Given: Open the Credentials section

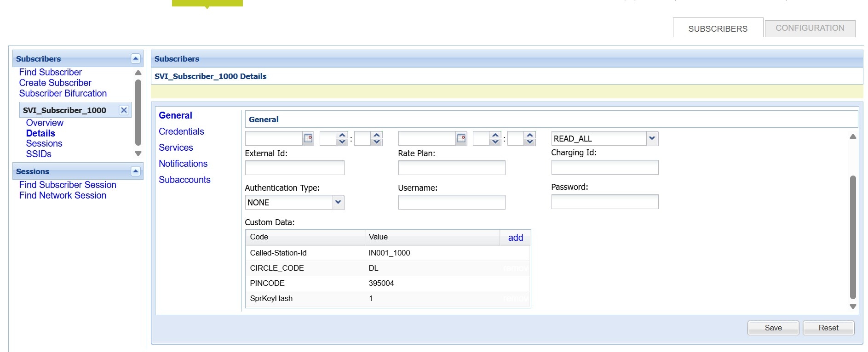Looking at the screenshot, I should click(x=181, y=131).
